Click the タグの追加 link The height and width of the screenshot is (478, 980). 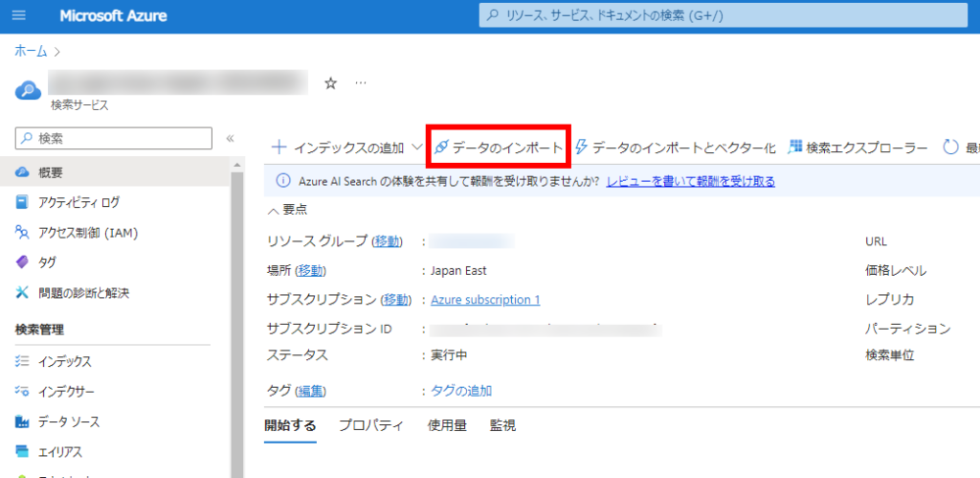pyautogui.click(x=461, y=391)
